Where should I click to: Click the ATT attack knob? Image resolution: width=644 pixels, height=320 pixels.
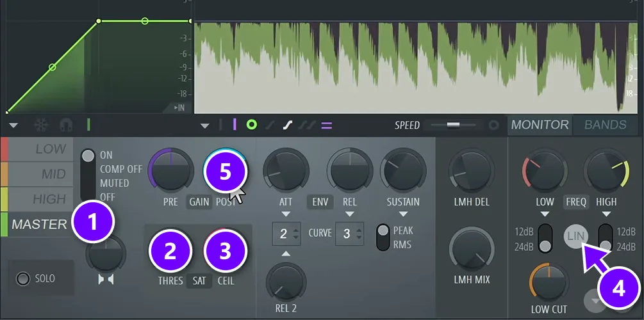[x=286, y=170]
